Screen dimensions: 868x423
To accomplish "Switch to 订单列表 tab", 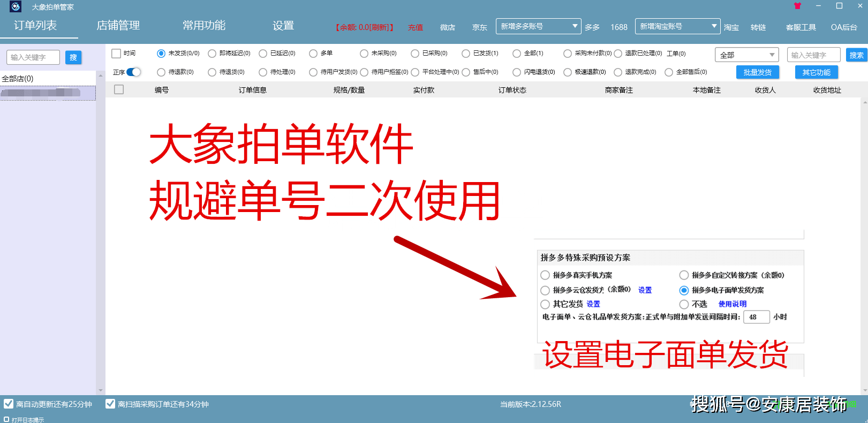I will tap(35, 25).
